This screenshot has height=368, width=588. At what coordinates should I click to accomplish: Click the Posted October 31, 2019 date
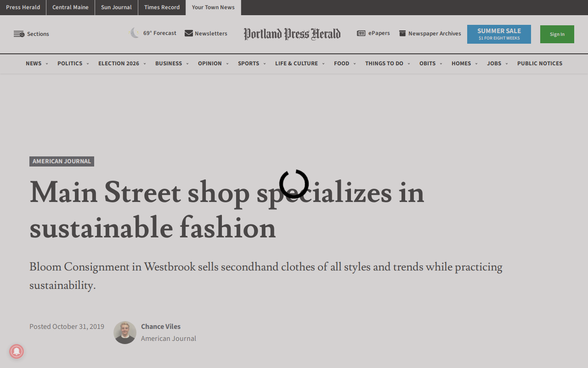(67, 327)
